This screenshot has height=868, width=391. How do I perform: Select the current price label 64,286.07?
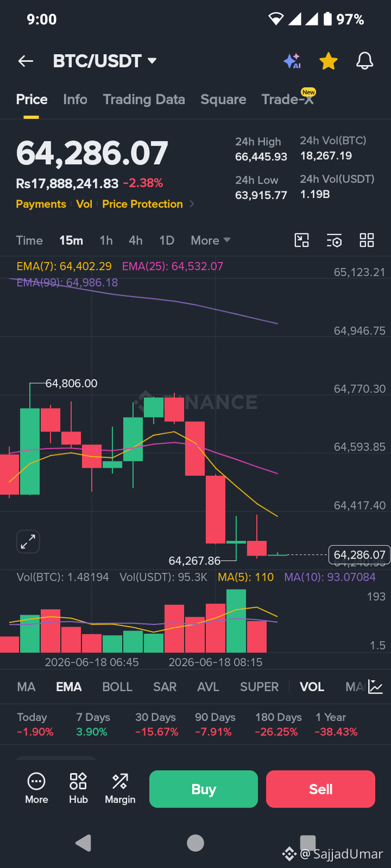click(x=360, y=555)
